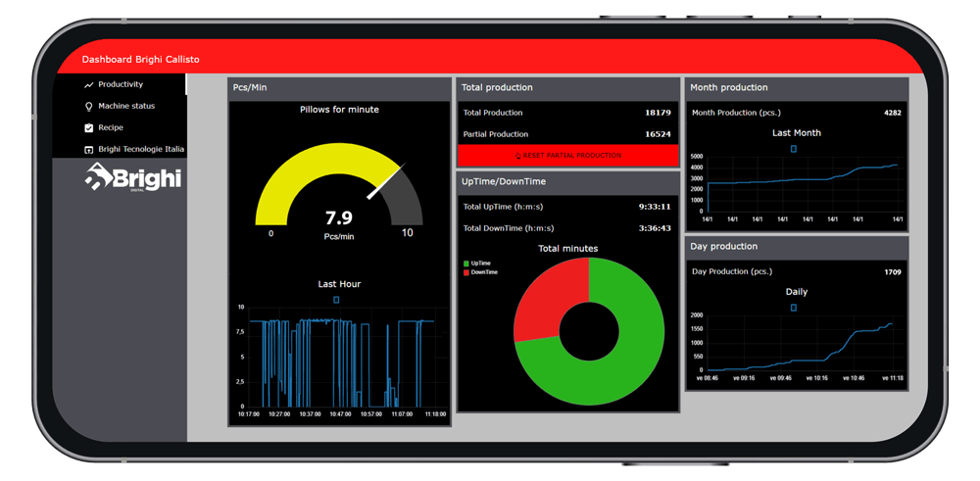Click the ve 08:46 axis label
Image resolution: width=980 pixels, height=481 pixels.
709,378
